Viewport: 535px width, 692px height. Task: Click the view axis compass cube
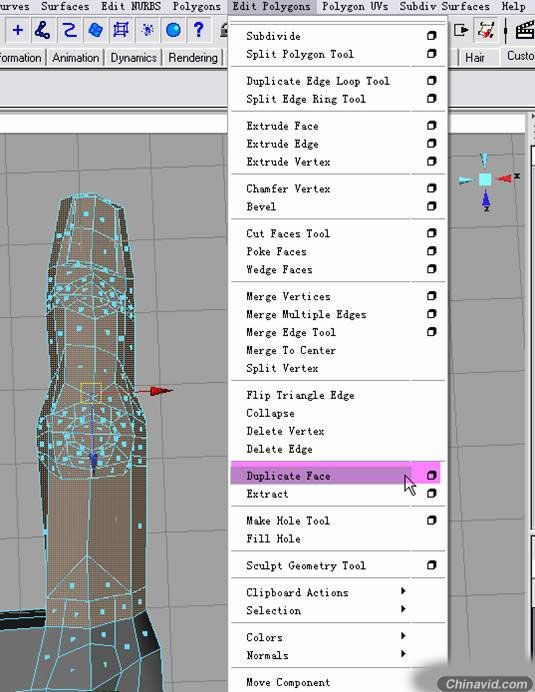coord(485,179)
